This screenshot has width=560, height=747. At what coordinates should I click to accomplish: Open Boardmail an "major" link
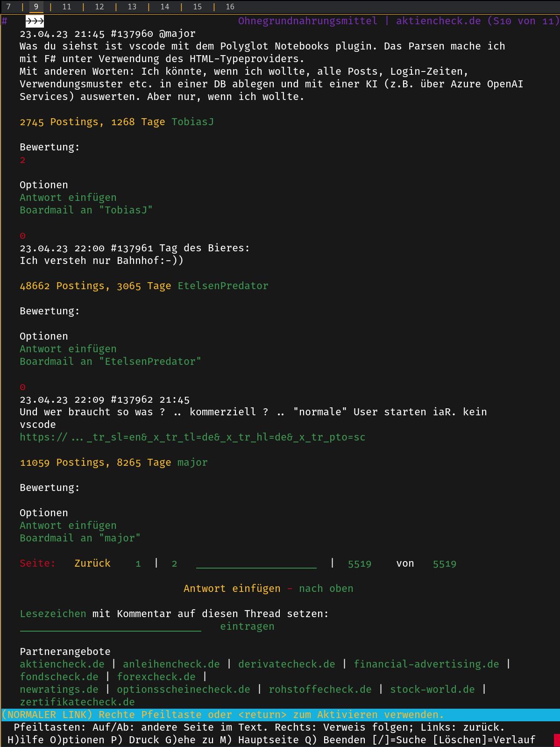(80, 538)
